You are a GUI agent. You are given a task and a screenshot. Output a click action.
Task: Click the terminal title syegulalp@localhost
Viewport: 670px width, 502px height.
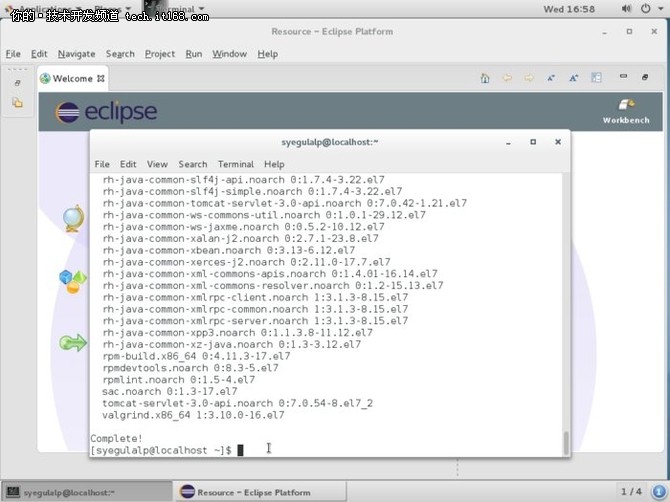[x=329, y=142]
